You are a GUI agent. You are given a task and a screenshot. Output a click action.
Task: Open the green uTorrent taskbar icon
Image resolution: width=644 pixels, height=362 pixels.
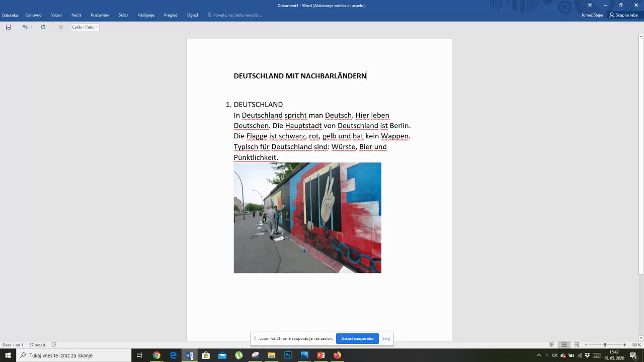(238, 355)
